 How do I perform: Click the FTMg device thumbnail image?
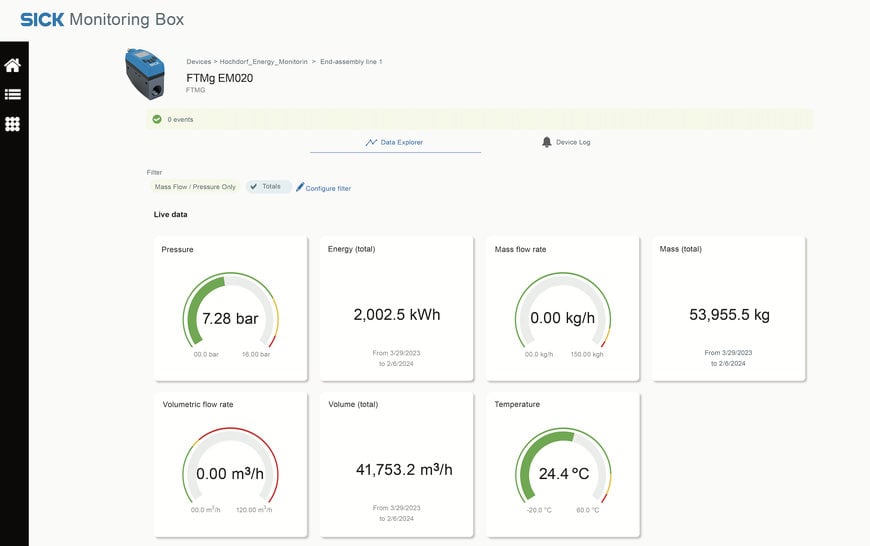coord(145,74)
